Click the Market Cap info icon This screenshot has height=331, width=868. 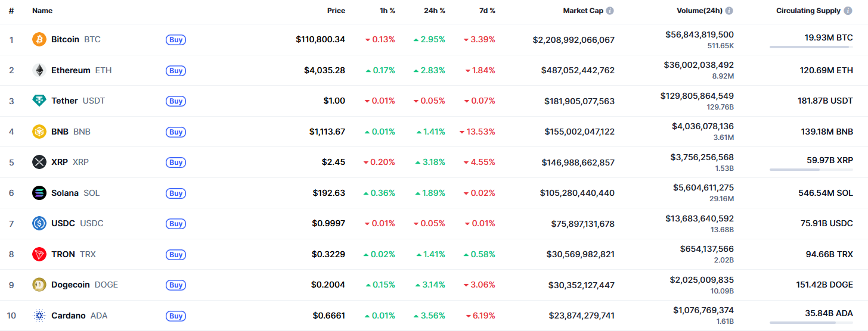[610, 11]
